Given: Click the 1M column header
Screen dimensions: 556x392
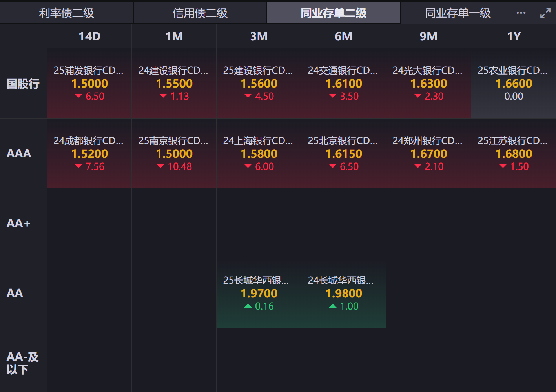Looking at the screenshot, I should coord(174,36).
